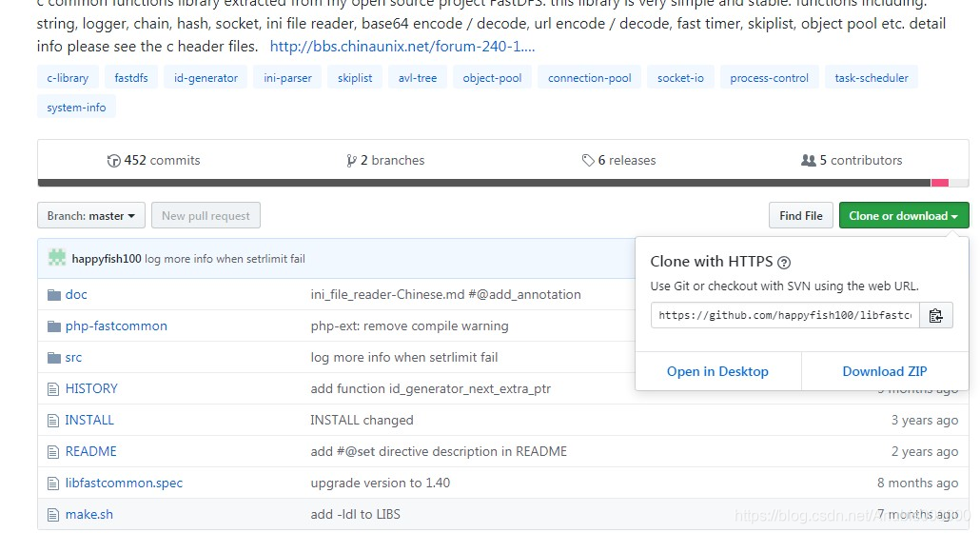Click the help icon beside Clone with HTTPS

click(784, 263)
